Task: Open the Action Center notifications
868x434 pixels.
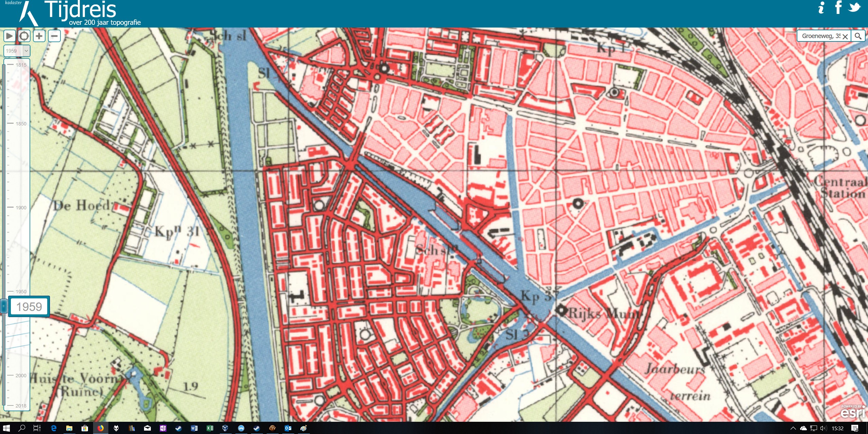Action: (855, 428)
